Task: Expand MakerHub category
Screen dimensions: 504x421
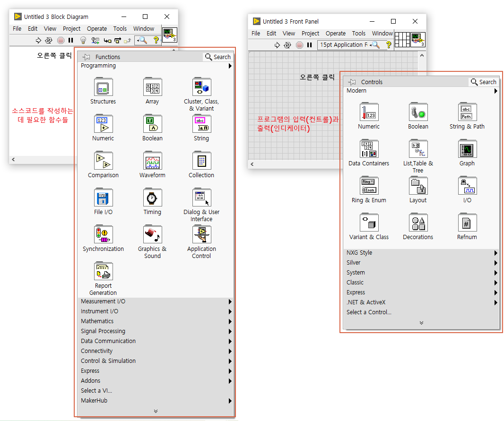Action: click(x=156, y=401)
